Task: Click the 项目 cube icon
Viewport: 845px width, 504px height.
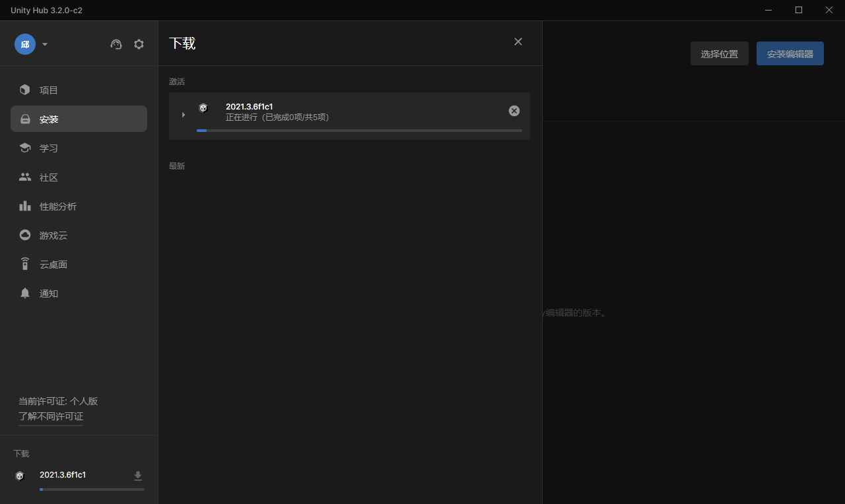Action: [25, 90]
